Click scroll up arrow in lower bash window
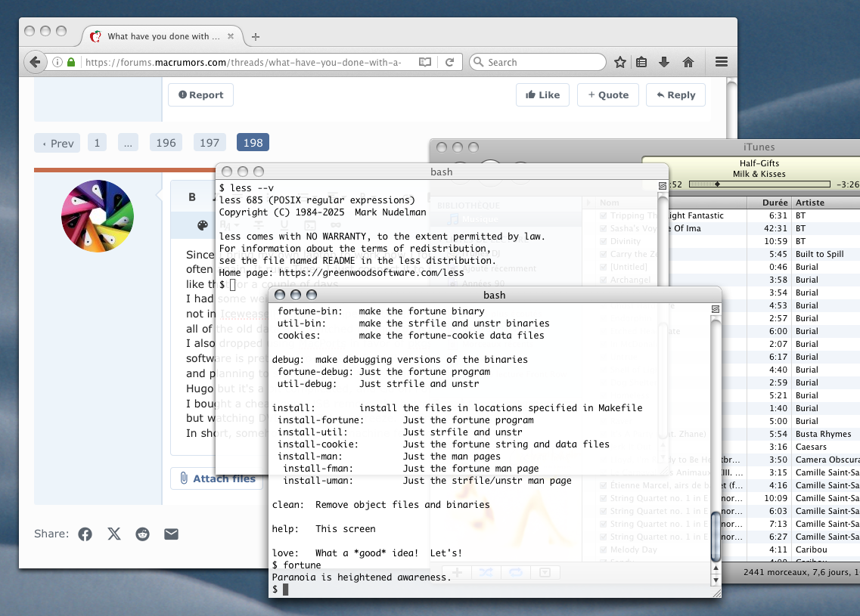860x616 pixels. click(x=716, y=568)
